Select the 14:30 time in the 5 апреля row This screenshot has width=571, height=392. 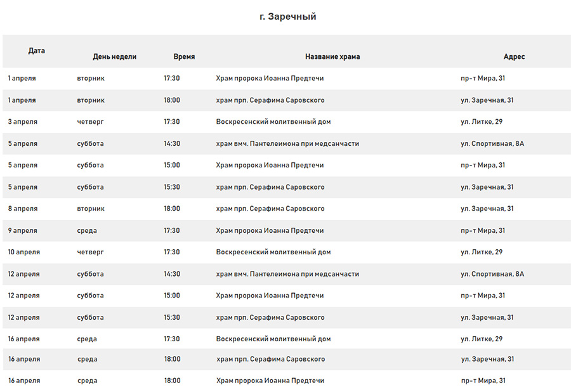pos(172,144)
